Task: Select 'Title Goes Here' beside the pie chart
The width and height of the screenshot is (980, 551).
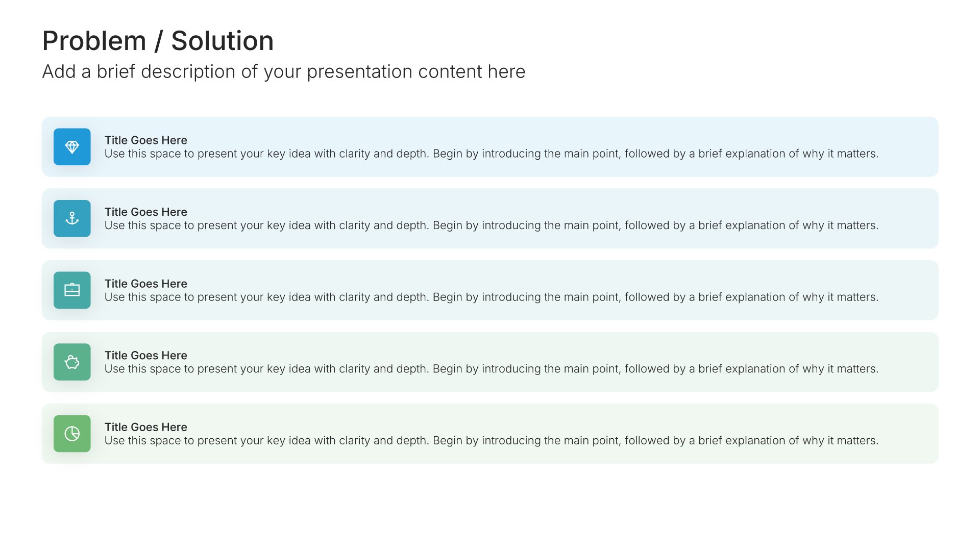Action: click(146, 427)
